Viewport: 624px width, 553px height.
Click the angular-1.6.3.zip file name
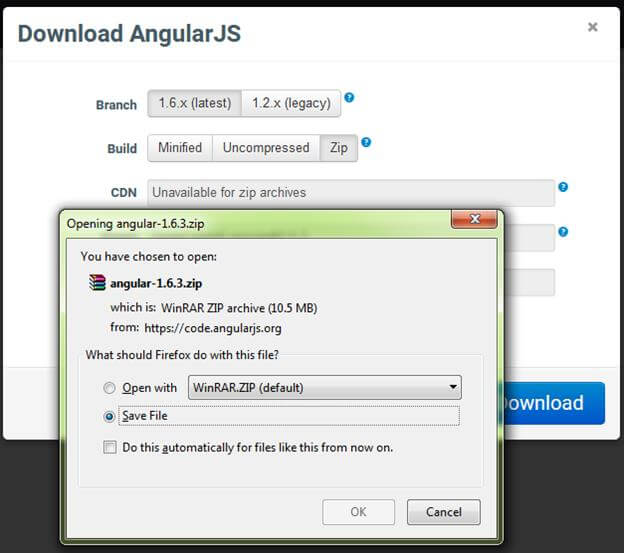point(156,284)
